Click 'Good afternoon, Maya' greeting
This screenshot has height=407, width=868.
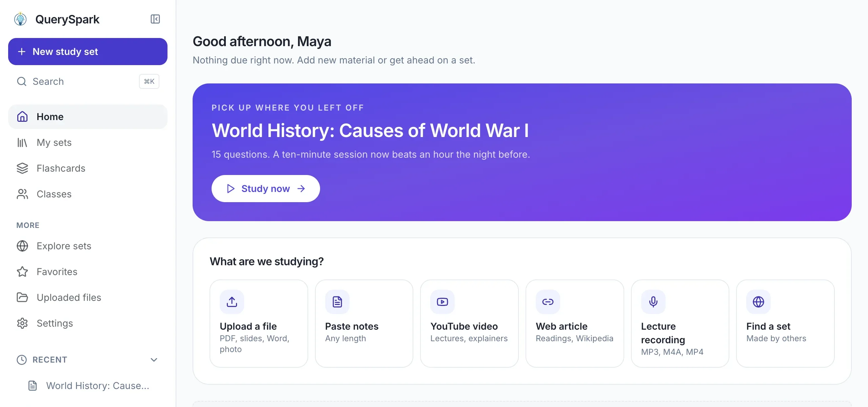point(262,42)
